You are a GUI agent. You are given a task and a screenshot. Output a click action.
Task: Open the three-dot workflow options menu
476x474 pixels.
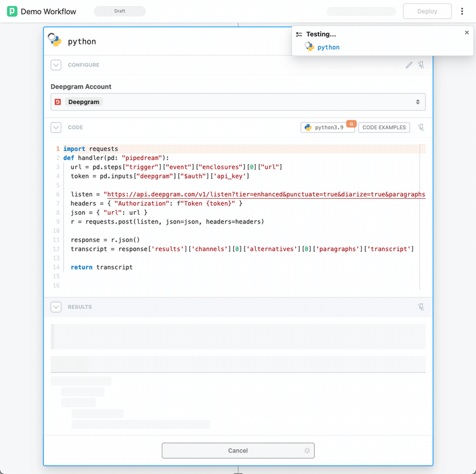(x=462, y=11)
